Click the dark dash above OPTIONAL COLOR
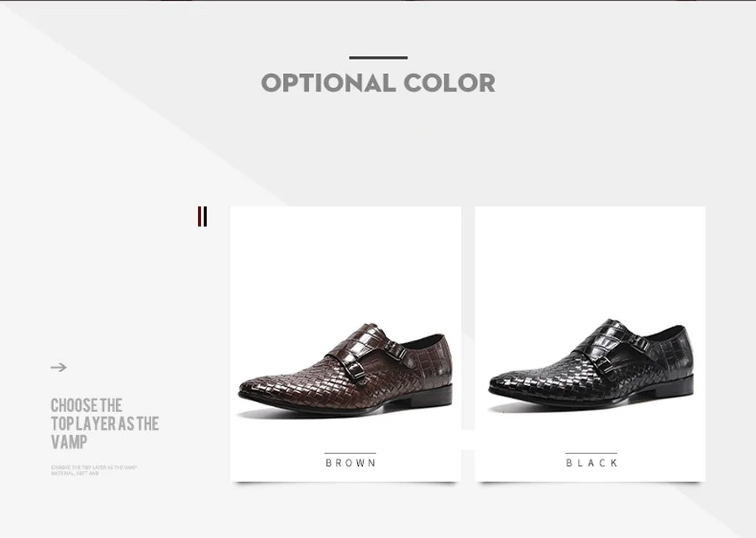Screen dimensions: 756x538 point(379,58)
